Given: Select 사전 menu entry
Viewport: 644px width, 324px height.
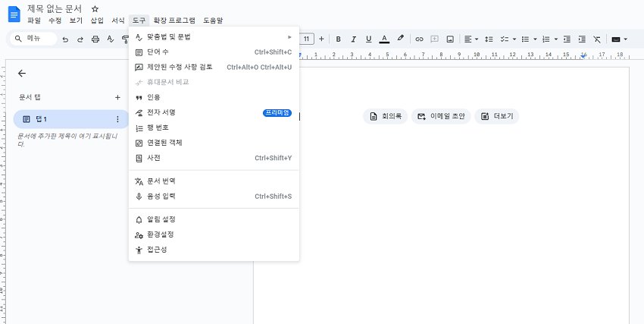Looking at the screenshot, I should [214, 158].
